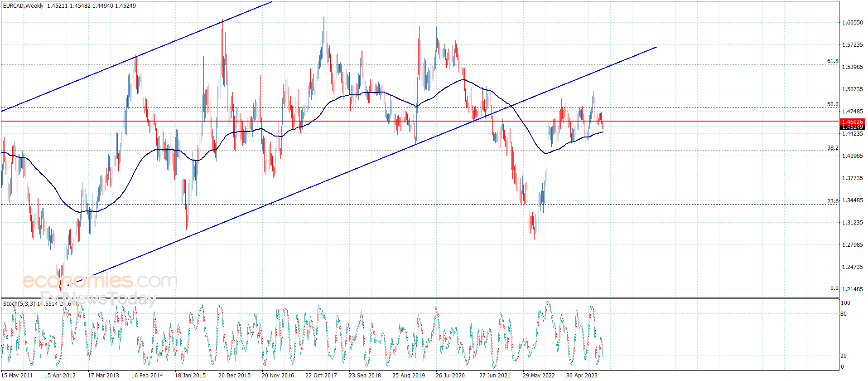The image size is (868, 381).
Task: Click the 23 Sep 2018 date label
Action: tap(365, 375)
